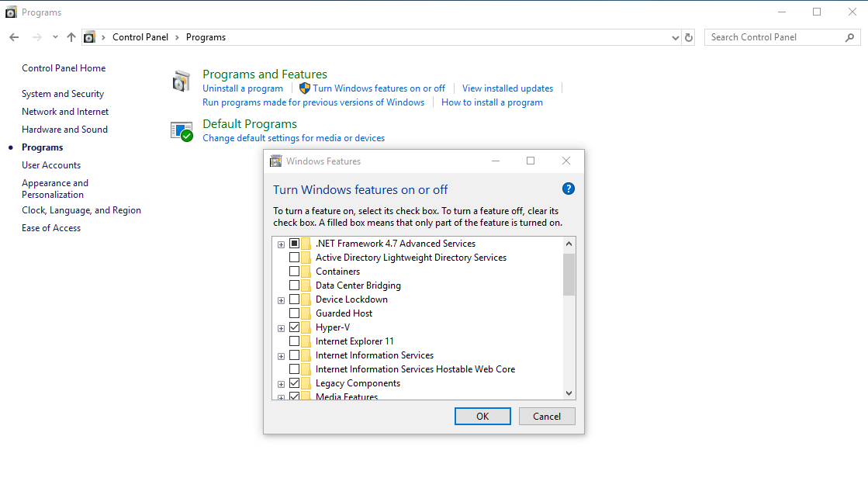Uncheck Legacy Components checkbox
The height and width of the screenshot is (488, 868).
(x=295, y=383)
